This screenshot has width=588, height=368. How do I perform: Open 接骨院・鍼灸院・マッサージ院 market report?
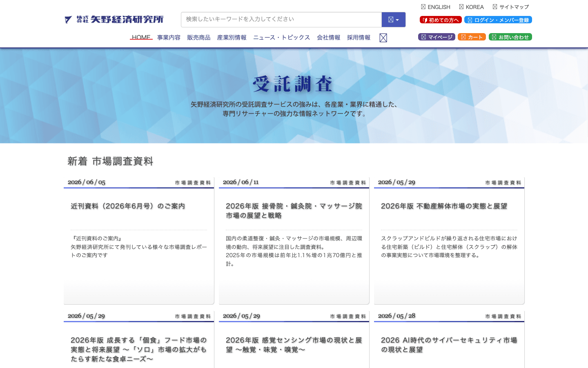pos(294,211)
